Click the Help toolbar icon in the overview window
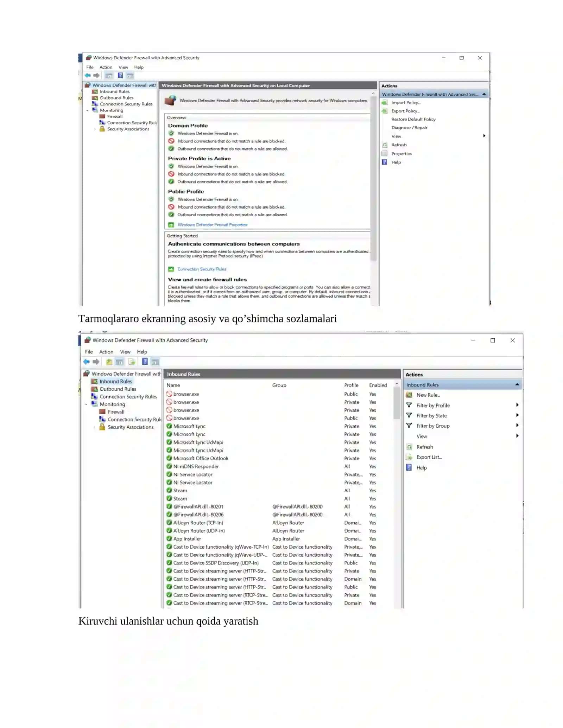Image resolution: width=563 pixels, height=728 pixels. tap(120, 75)
